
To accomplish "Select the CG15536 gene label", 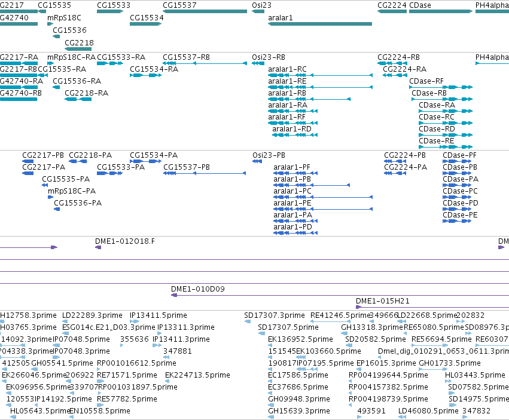I will click(x=70, y=30).
